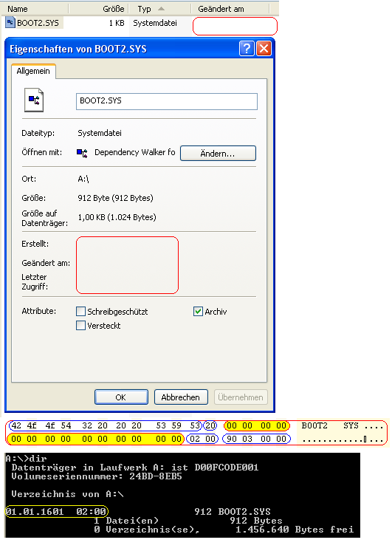
Task: Click the Typ column sort arrow
Action: click(x=161, y=8)
